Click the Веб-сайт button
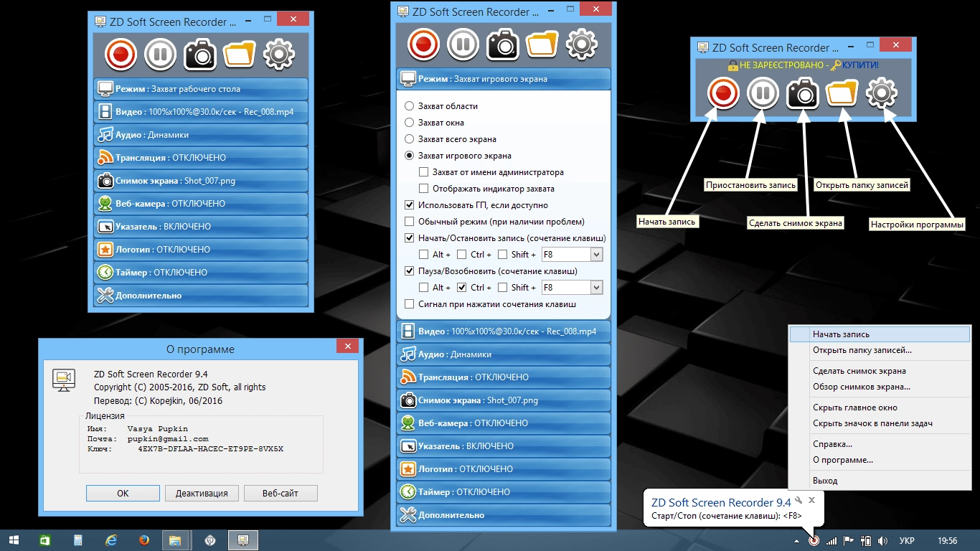The image size is (980, 551). 281,493
